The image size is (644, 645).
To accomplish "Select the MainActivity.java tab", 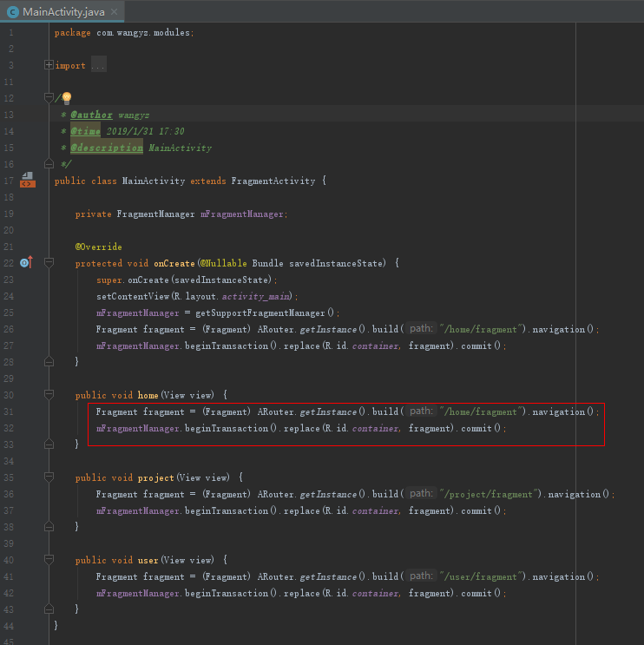I will point(65,11).
